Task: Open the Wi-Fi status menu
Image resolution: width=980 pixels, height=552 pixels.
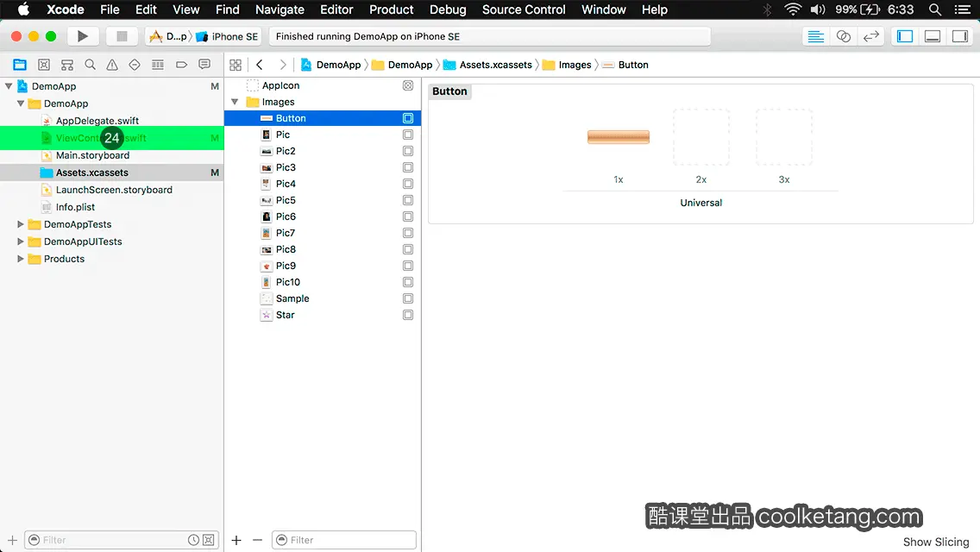Action: (x=793, y=9)
